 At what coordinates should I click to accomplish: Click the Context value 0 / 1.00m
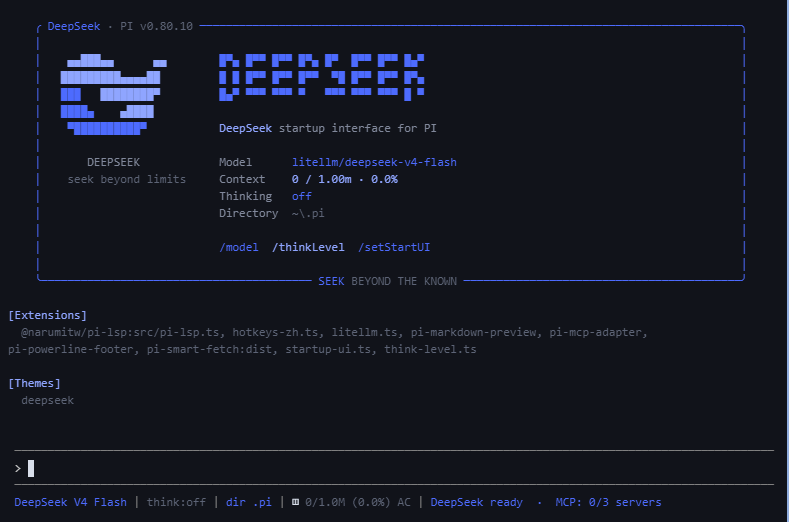coord(322,179)
